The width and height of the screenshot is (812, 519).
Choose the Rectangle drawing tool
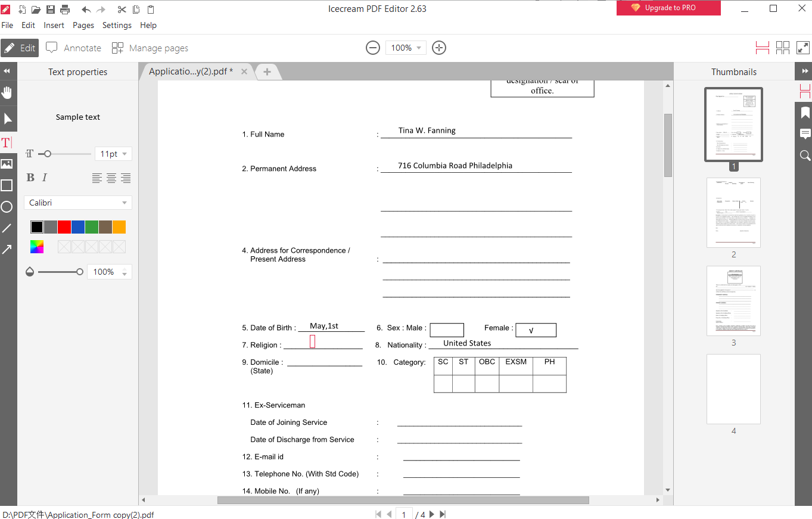coord(8,185)
